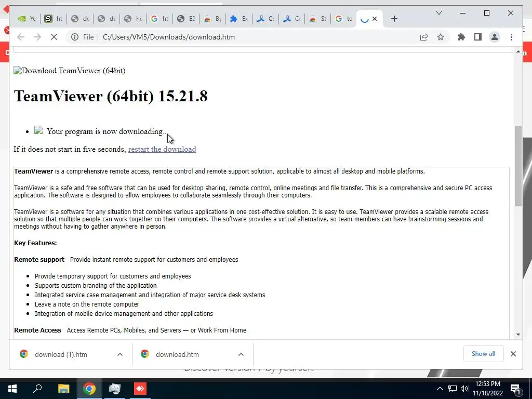Switch to the 'he' tab

(133, 19)
